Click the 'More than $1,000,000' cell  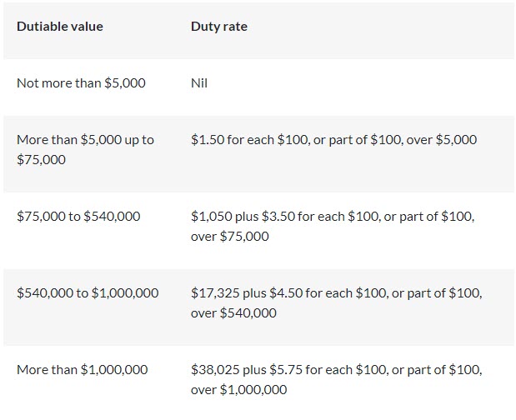[x=82, y=370]
